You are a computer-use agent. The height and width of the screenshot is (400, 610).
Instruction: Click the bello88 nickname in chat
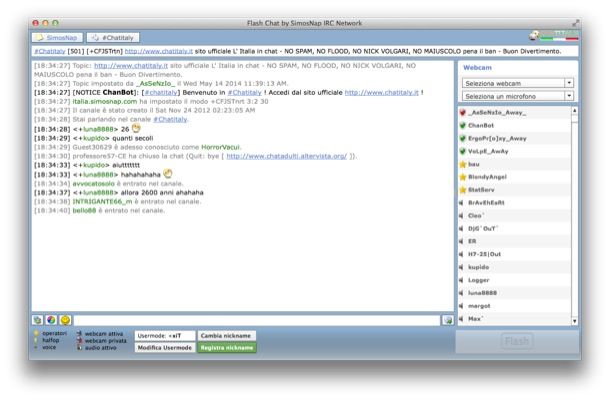pos(84,211)
